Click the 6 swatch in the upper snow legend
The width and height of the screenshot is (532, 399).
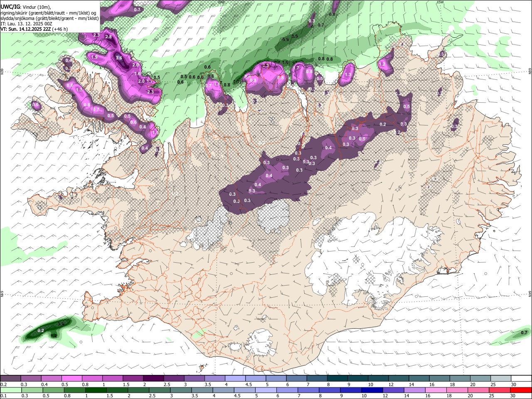(296, 379)
